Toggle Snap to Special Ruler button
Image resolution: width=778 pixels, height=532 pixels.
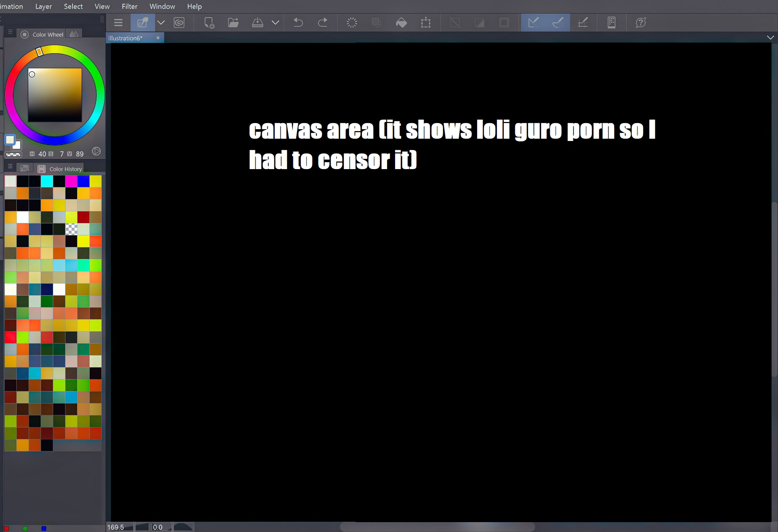[x=558, y=23]
